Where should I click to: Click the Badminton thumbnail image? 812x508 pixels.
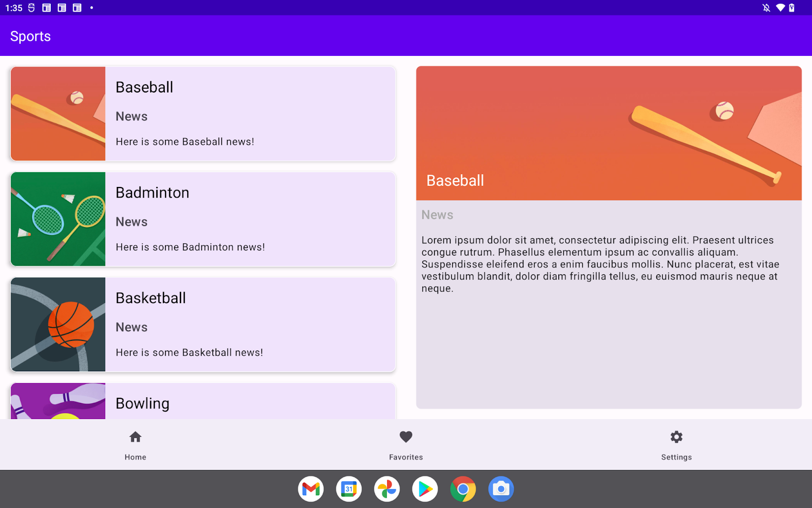(57, 219)
